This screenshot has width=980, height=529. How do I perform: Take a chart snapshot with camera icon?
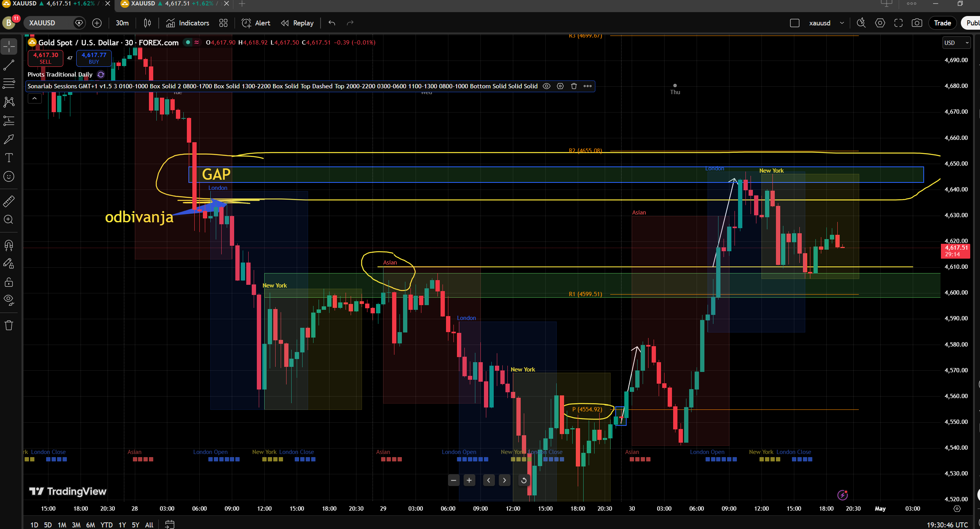[917, 23]
